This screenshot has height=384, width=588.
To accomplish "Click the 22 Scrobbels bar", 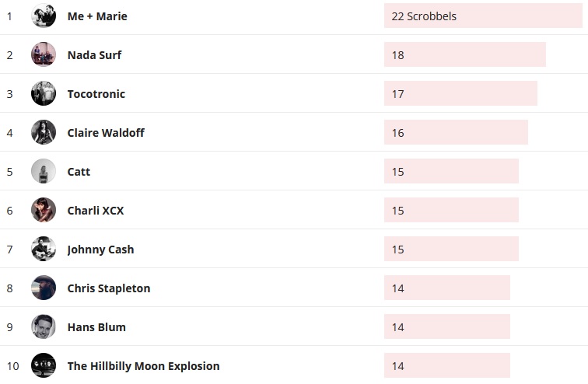I will [484, 16].
